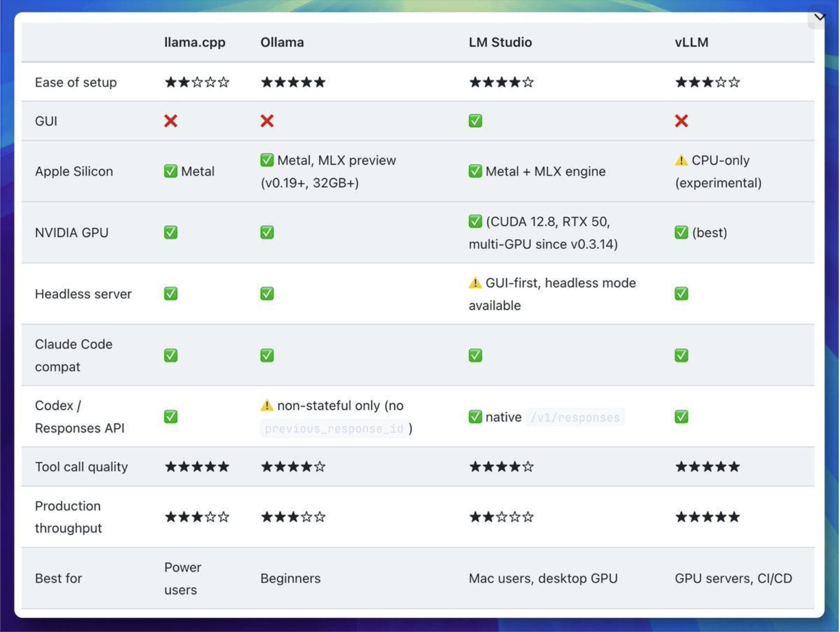Click LM Studio's Tool call quality stars
The width and height of the screenshot is (840, 632).
tap(502, 467)
